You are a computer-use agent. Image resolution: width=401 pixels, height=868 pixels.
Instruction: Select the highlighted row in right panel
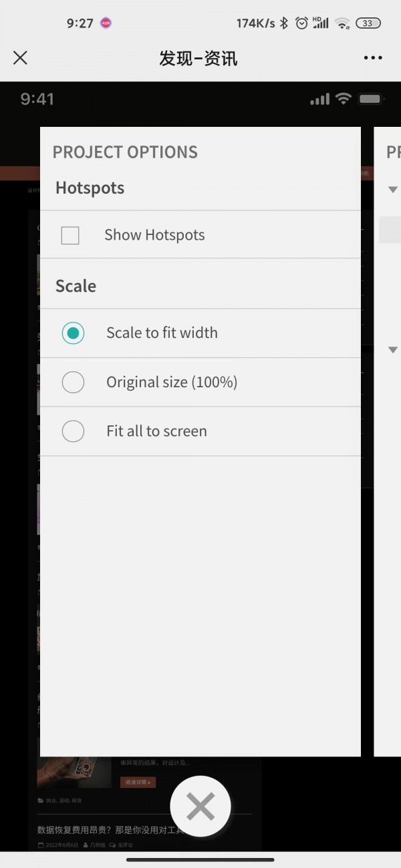point(390,230)
